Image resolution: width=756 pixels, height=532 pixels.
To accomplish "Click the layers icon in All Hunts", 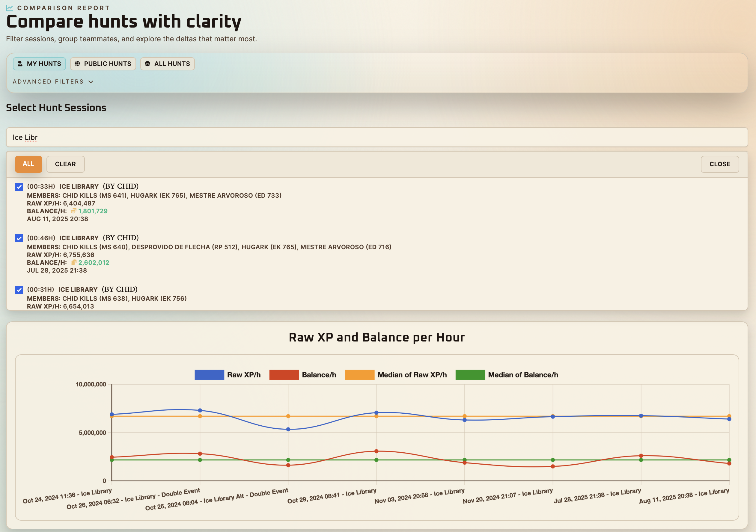I will pos(147,64).
